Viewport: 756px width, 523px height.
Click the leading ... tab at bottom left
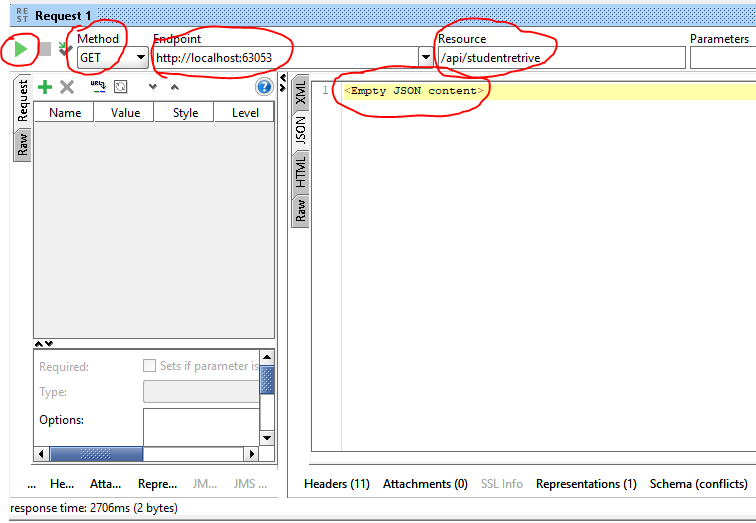click(32, 484)
